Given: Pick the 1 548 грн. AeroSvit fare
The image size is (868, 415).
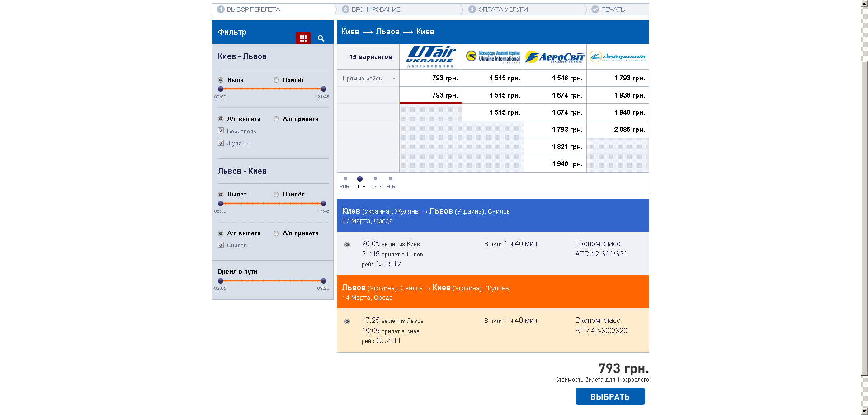Looking at the screenshot, I should [x=567, y=78].
